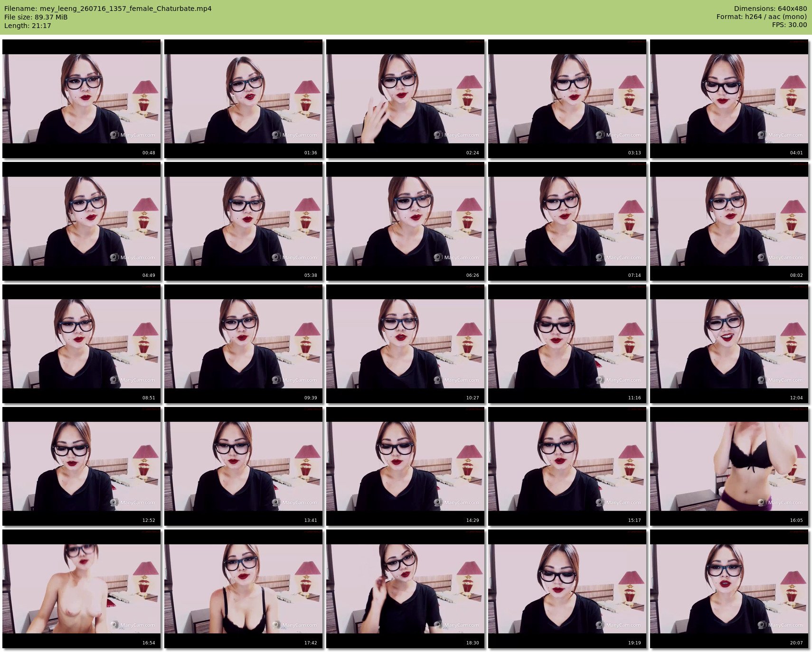The height and width of the screenshot is (652, 812).
Task: Select the filename text line in header
Action: pyautogui.click(x=108, y=9)
